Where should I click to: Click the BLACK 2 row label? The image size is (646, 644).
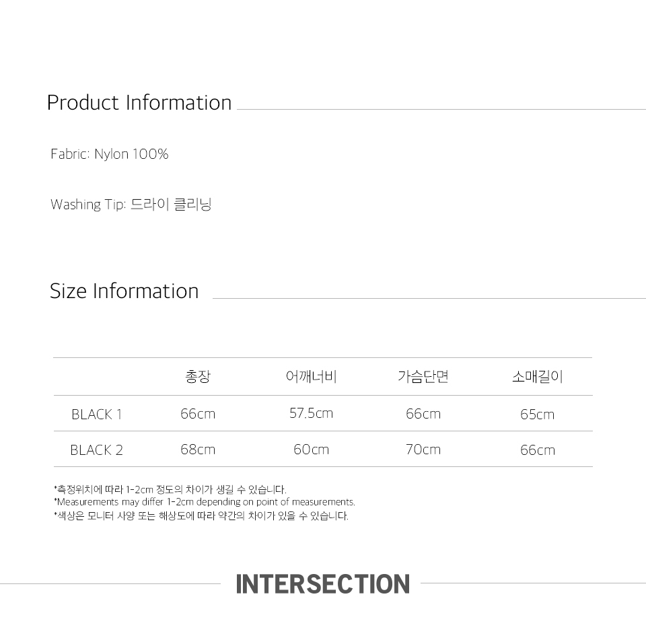tap(97, 450)
